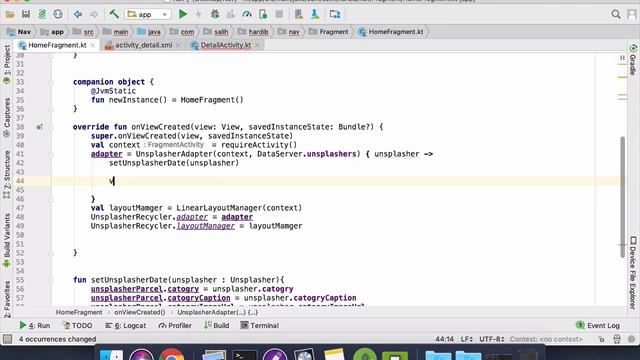This screenshot has height=360, width=640.
Task: Select the Fragment breadcrumb folder
Action: [x=329, y=32]
